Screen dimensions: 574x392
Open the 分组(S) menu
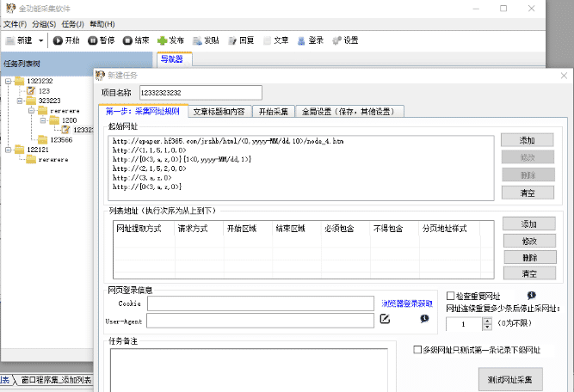(x=44, y=24)
